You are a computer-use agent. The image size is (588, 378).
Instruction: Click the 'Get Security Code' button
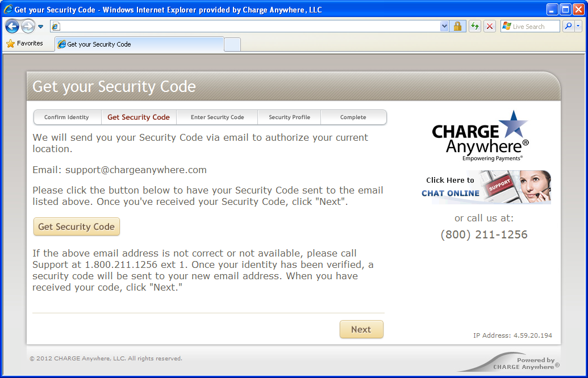pyautogui.click(x=77, y=226)
